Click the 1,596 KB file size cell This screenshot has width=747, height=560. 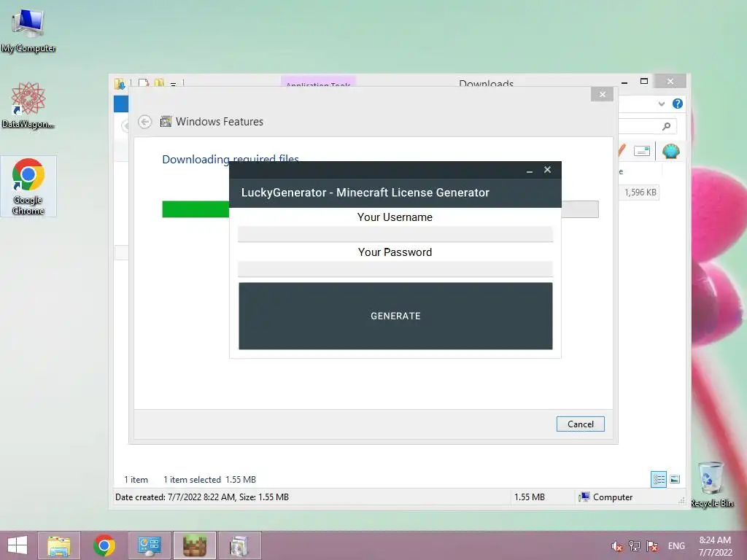[640, 192]
